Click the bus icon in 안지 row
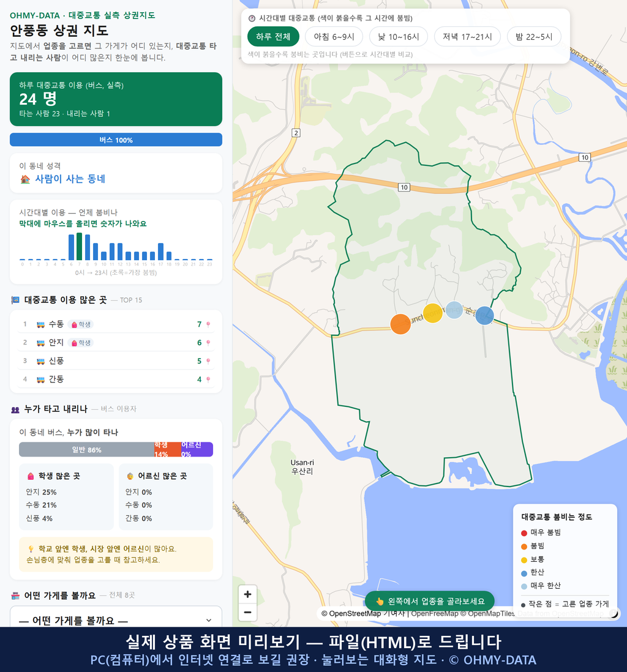627x672 pixels. point(41,343)
